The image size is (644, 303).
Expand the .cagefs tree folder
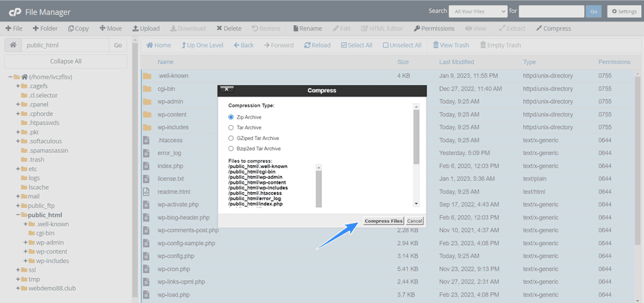click(18, 86)
